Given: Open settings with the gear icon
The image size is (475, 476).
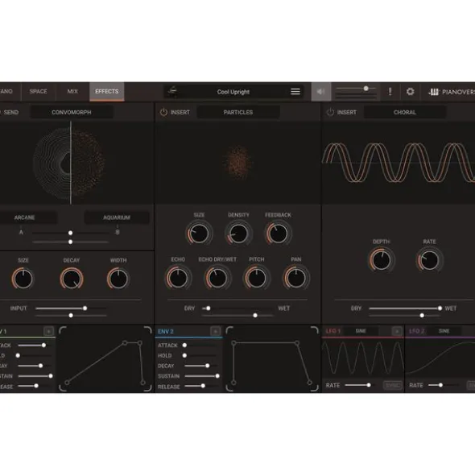Looking at the screenshot, I should coord(410,91).
